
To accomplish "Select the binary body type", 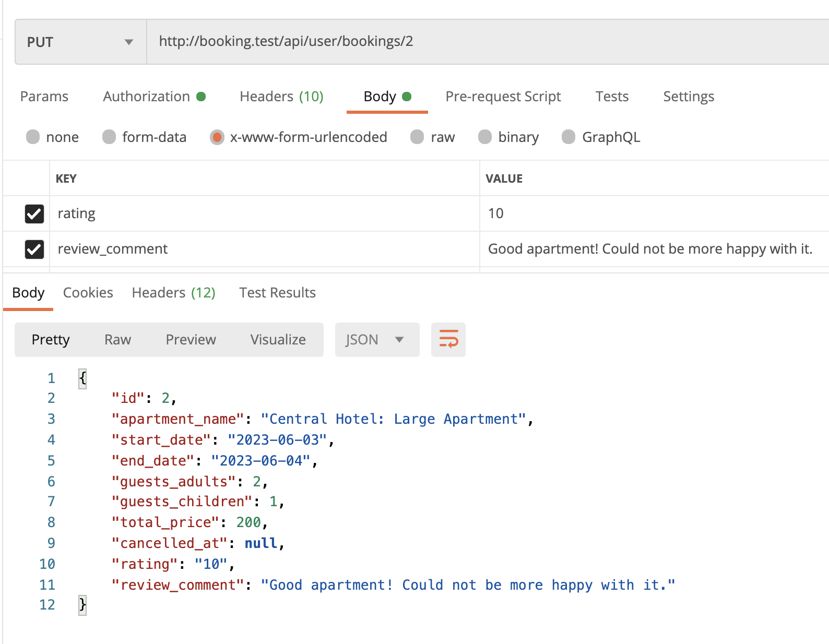I will [x=485, y=137].
